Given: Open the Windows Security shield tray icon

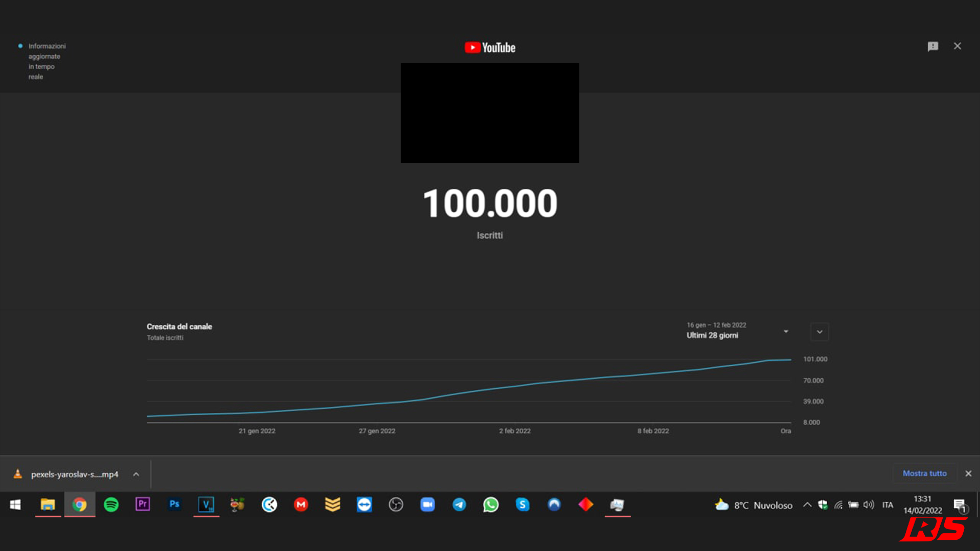Looking at the screenshot, I should [x=823, y=505].
